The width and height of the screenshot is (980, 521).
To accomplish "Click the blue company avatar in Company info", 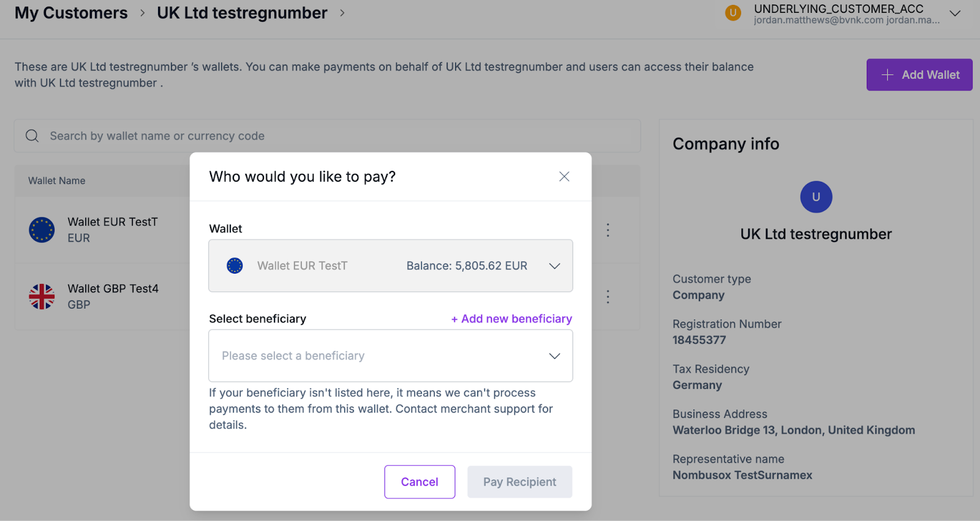I will [x=816, y=197].
